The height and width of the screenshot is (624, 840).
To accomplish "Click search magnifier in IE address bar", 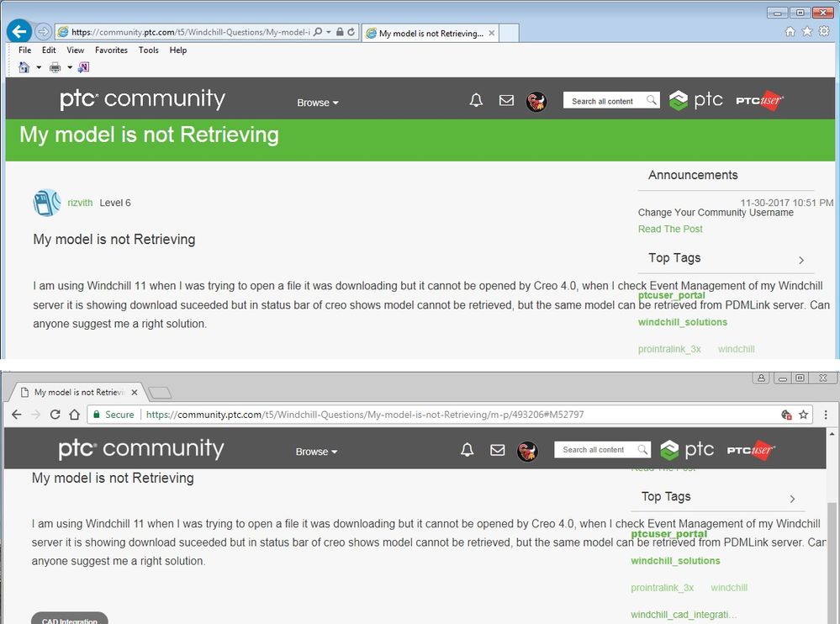I will pos(318,32).
